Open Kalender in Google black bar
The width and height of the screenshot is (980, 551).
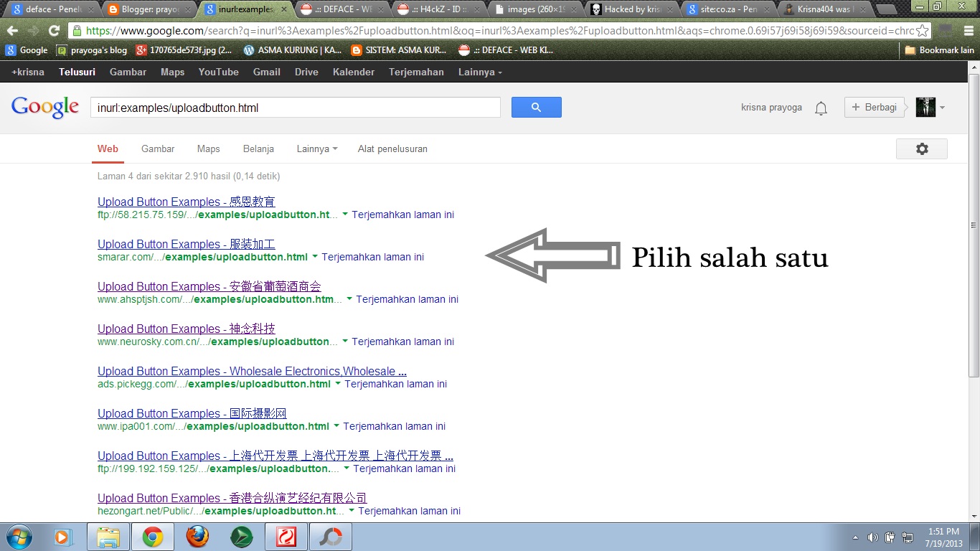coord(354,72)
